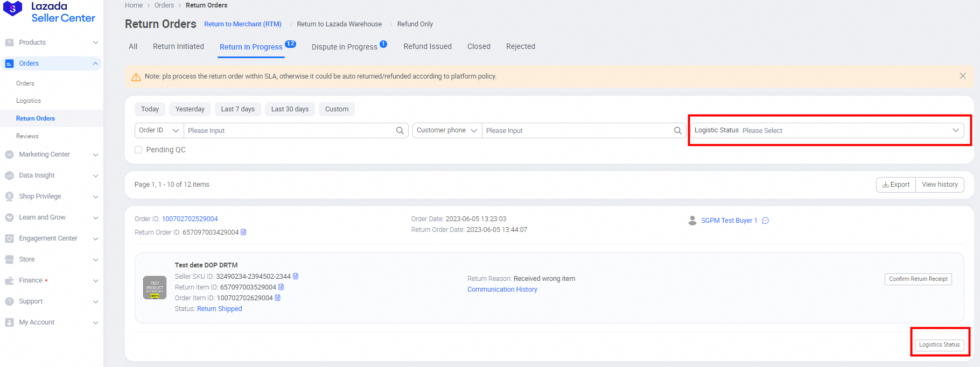This screenshot has width=980, height=367.
Task: Select Return to Lazada Warehouse
Action: click(339, 24)
